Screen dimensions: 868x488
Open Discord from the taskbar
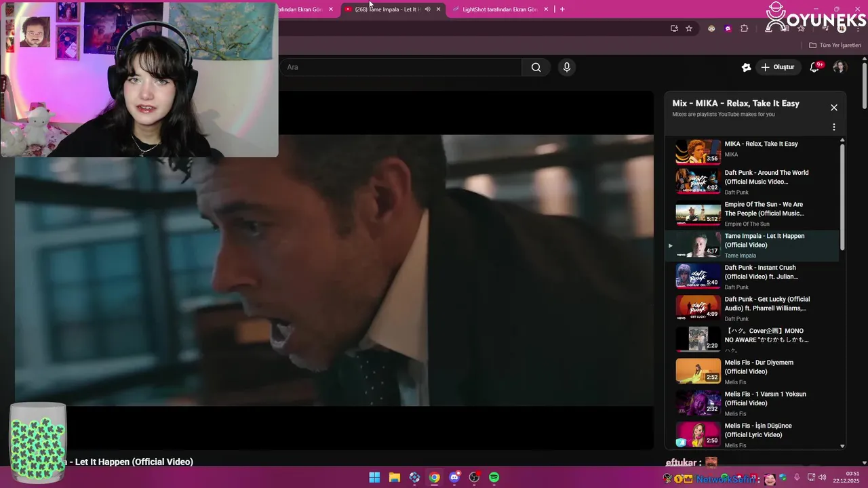click(454, 478)
